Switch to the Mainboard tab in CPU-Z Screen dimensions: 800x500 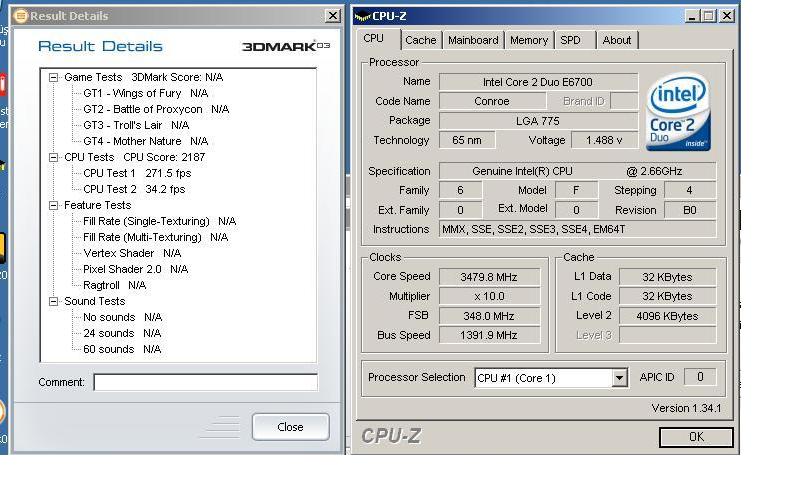click(x=473, y=40)
